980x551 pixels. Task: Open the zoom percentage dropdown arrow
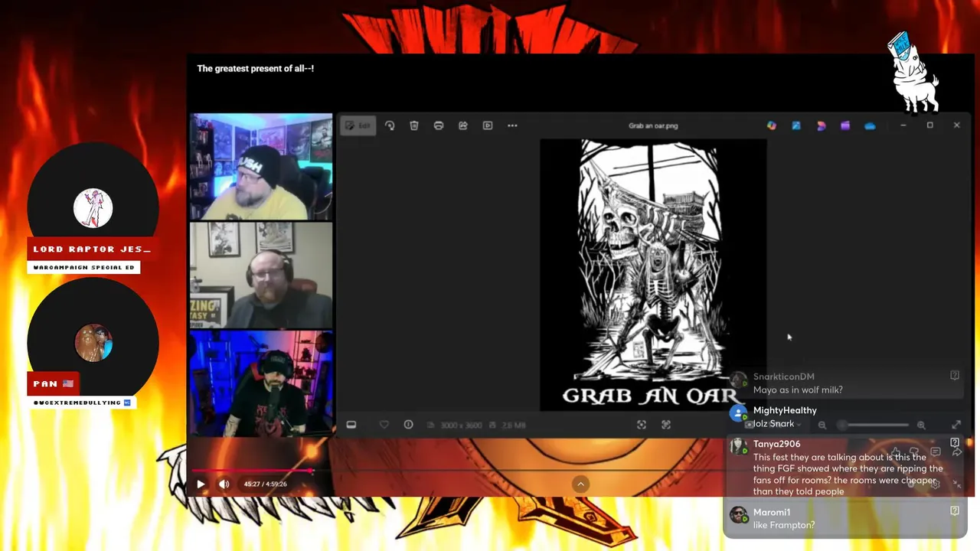799,425
